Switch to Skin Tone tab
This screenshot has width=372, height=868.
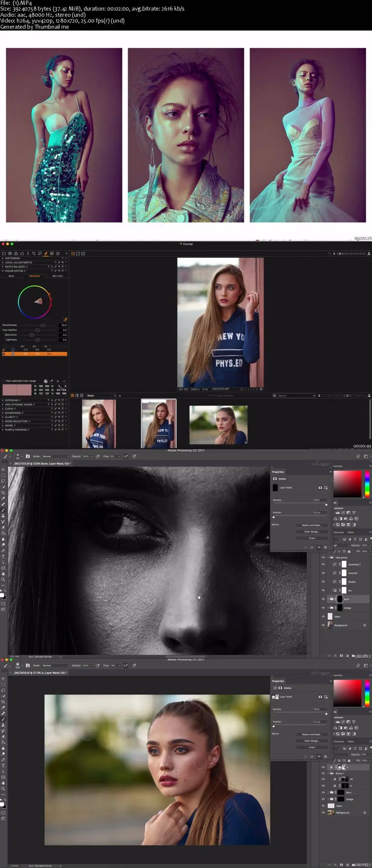tap(57, 276)
